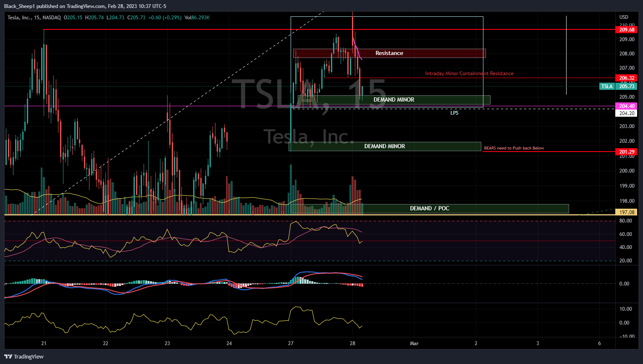Click the 0.00 level on MACD pane axis
Image resolution: width=643 pixels, height=364 pixels.
tap(624, 284)
